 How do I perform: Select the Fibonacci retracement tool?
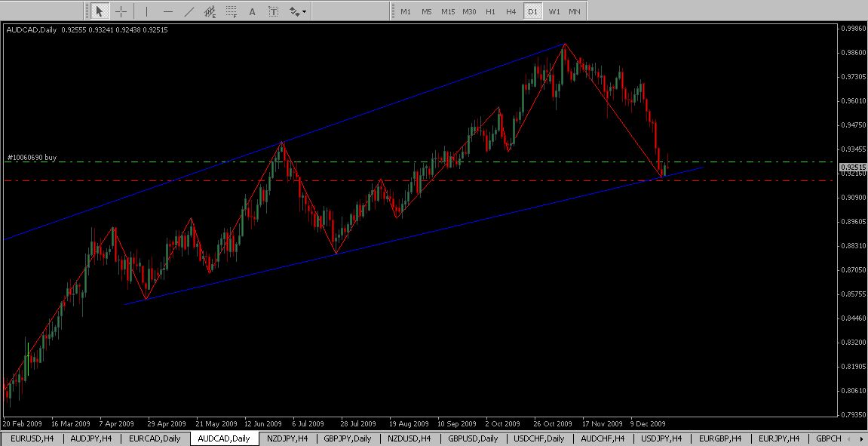232,11
